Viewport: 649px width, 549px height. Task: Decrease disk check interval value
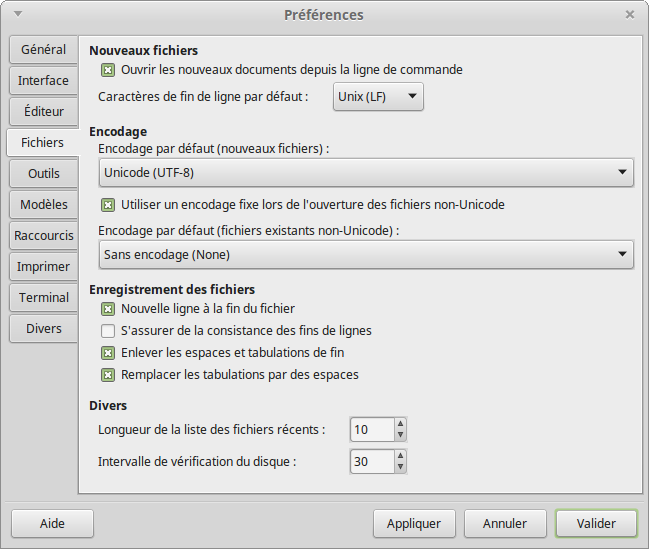400,467
